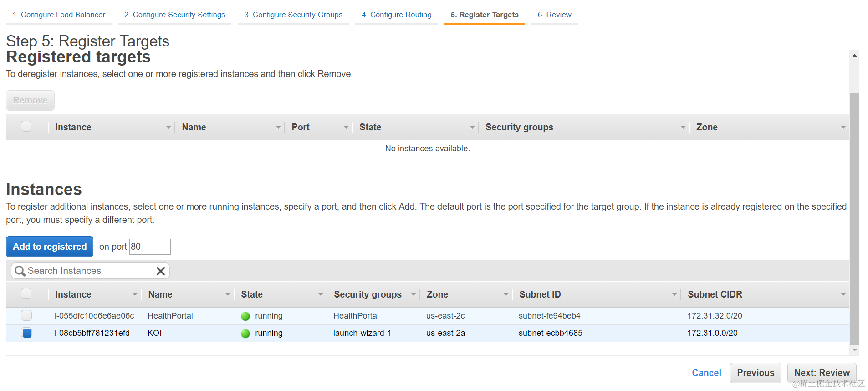This screenshot has height=391, width=868.
Task: Go to Configure Security Settings step
Action: click(174, 15)
